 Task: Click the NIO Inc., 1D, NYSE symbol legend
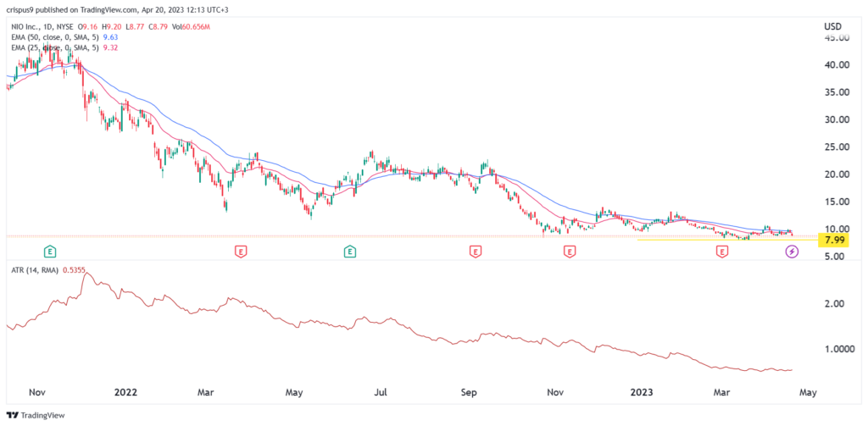[x=44, y=26]
